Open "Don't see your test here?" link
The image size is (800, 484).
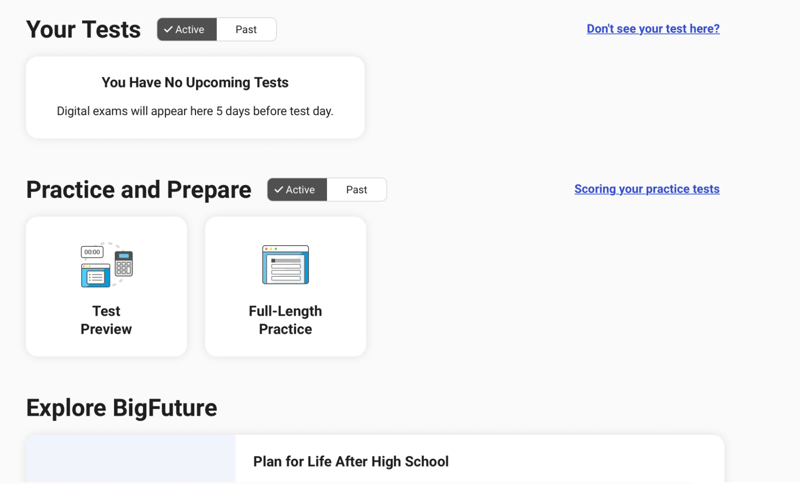coord(653,29)
